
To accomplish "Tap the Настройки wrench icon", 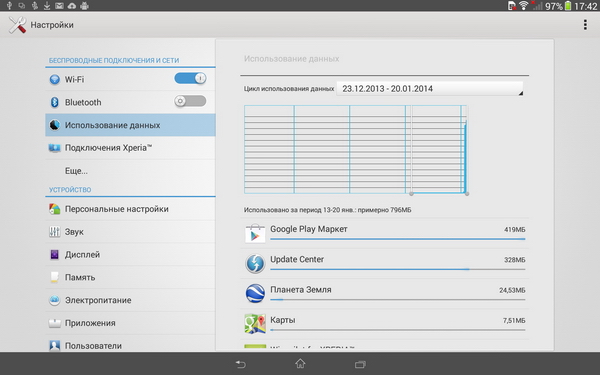I will pos(17,25).
